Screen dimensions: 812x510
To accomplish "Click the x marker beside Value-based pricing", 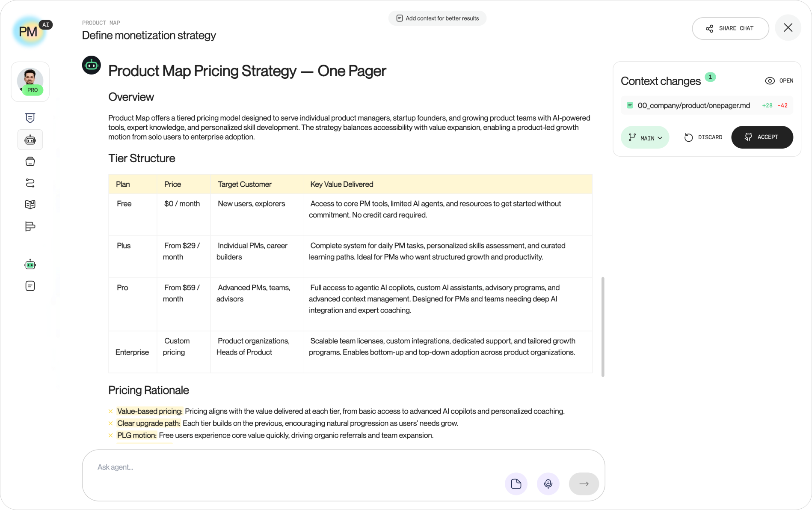I will click(110, 412).
